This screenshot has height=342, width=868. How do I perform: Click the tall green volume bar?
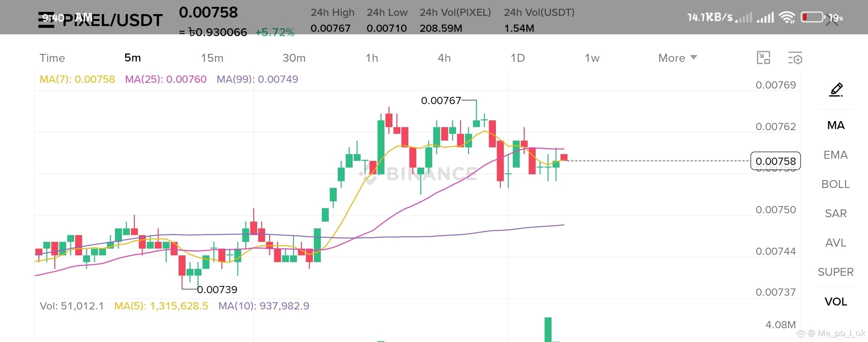point(548,329)
